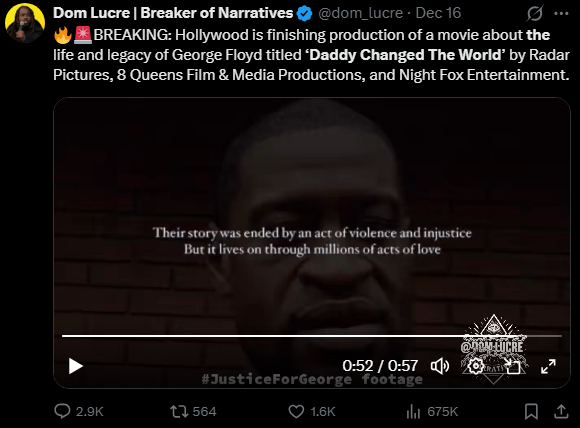Bookmark this post
This screenshot has width=580, height=428.
532,411
